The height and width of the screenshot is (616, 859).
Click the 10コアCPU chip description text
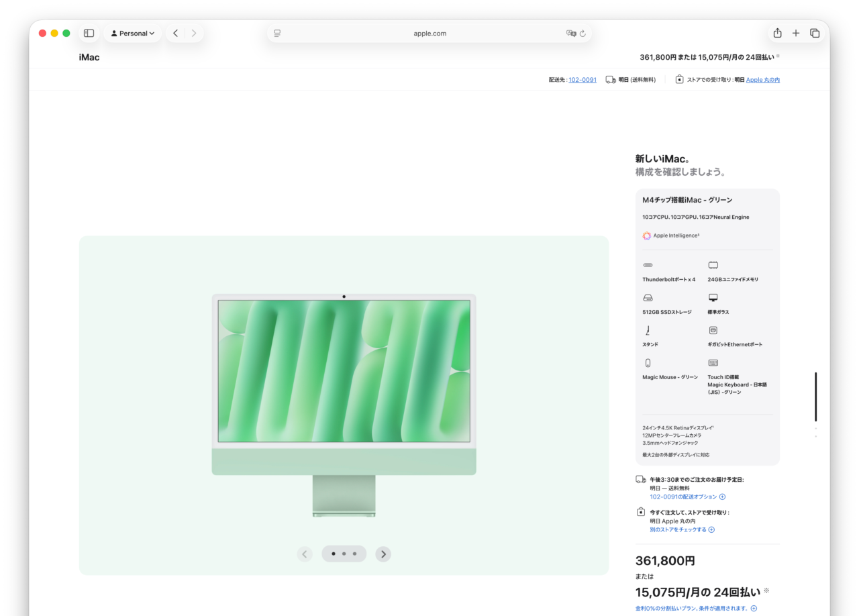coord(695,217)
